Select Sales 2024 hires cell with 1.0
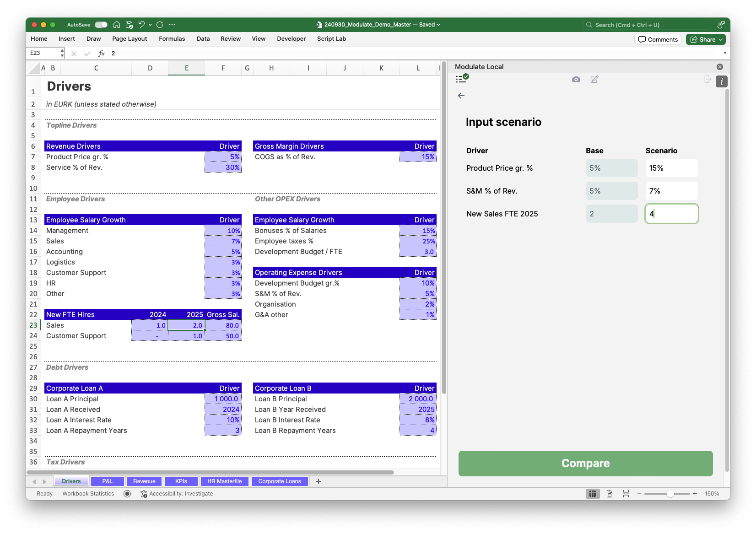756x534 pixels. click(150, 325)
